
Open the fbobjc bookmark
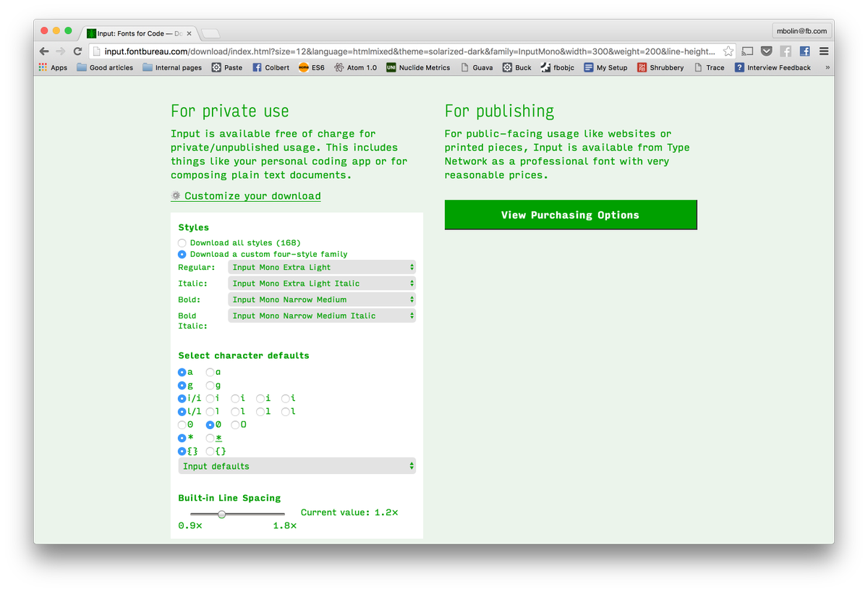tap(558, 67)
